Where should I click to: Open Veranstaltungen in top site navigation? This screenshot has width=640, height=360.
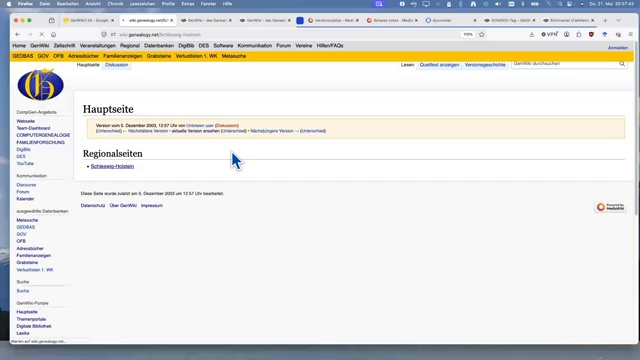pyautogui.click(x=98, y=46)
